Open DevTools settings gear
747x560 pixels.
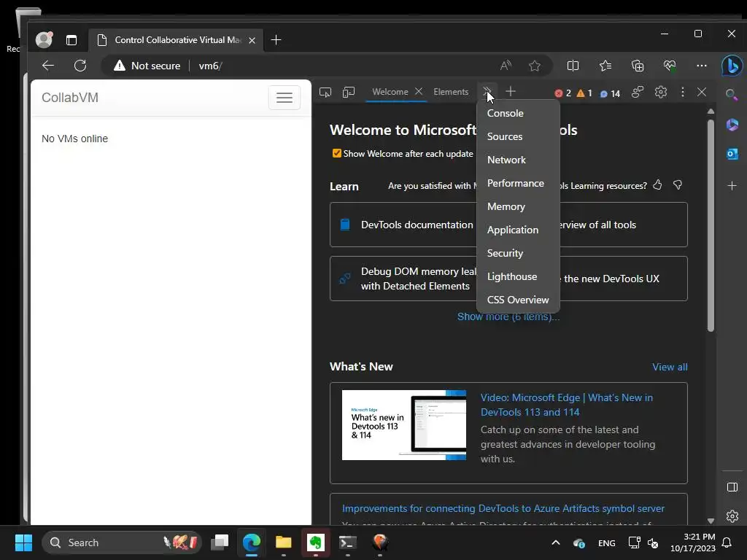click(661, 92)
